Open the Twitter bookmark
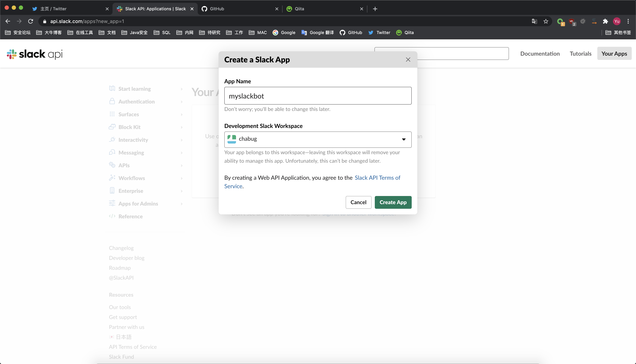The image size is (636, 364). click(x=379, y=32)
